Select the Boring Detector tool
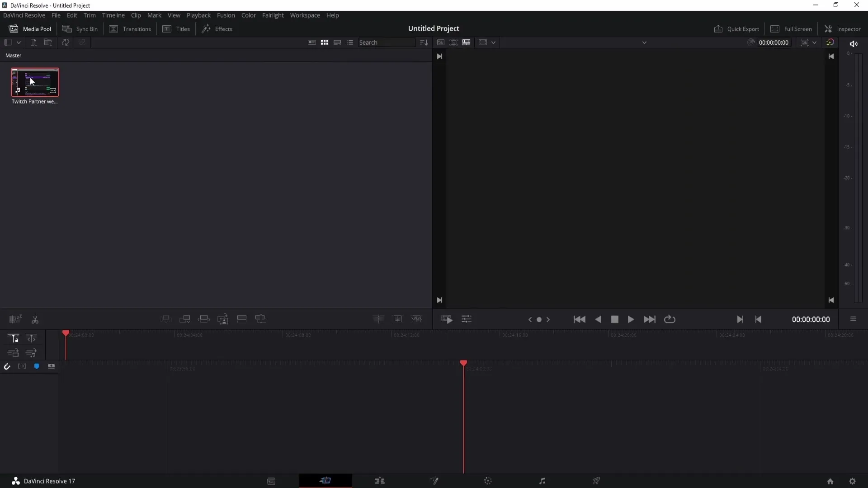This screenshot has width=868, height=488. (15, 319)
